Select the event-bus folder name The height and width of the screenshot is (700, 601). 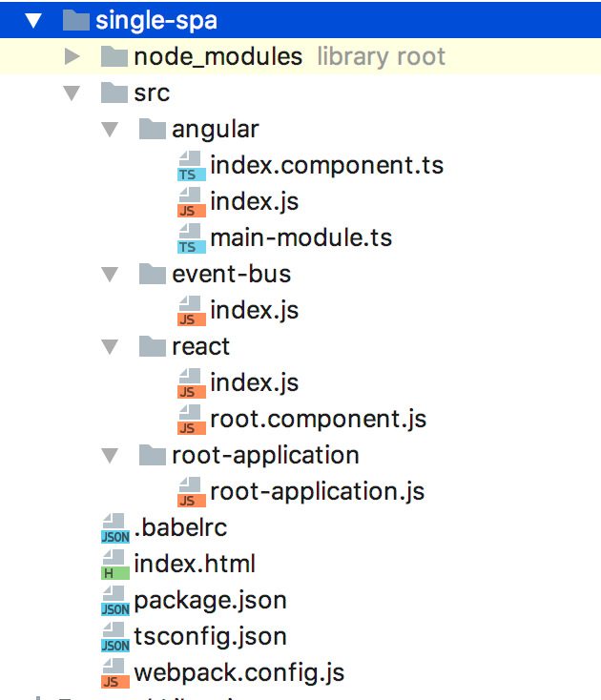tap(232, 274)
